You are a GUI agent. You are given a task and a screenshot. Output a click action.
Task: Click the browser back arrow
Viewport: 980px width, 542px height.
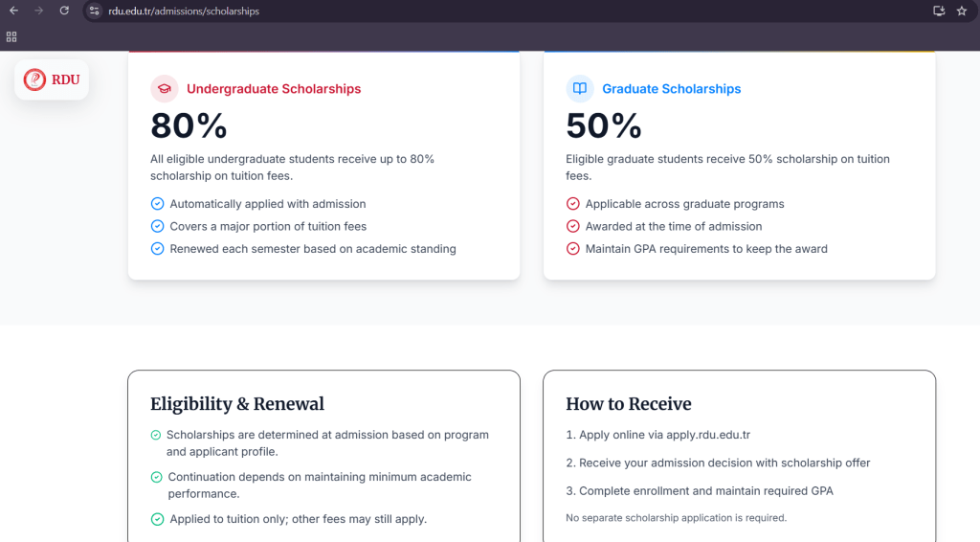click(x=13, y=11)
